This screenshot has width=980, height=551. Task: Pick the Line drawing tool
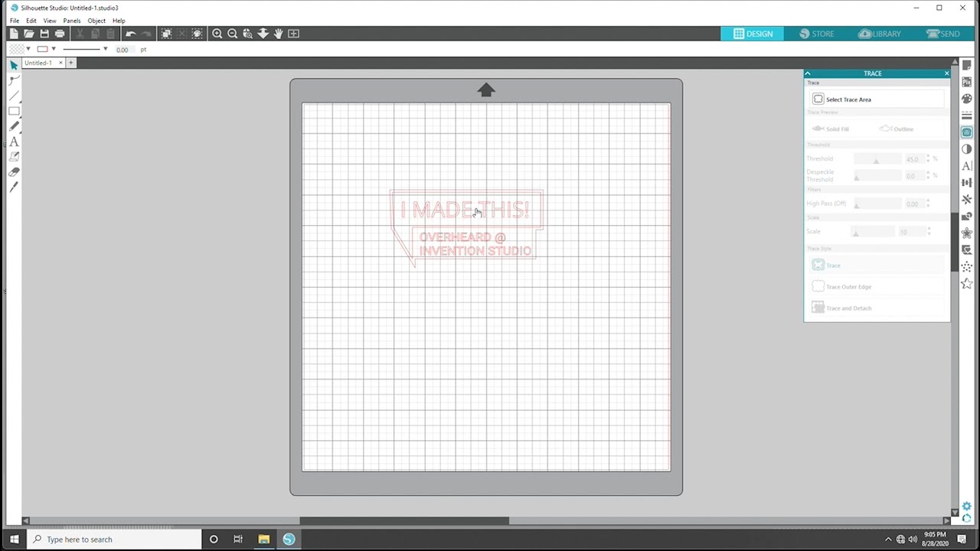(14, 96)
